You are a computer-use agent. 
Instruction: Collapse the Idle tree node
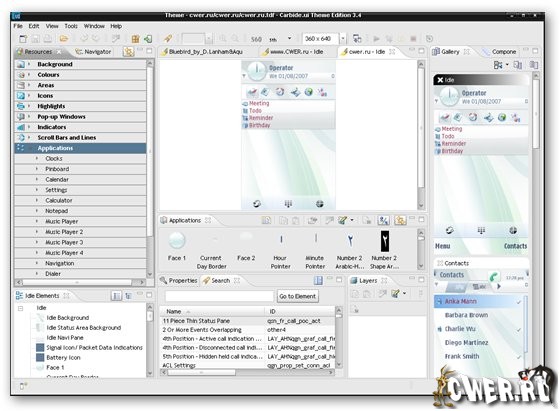20,308
